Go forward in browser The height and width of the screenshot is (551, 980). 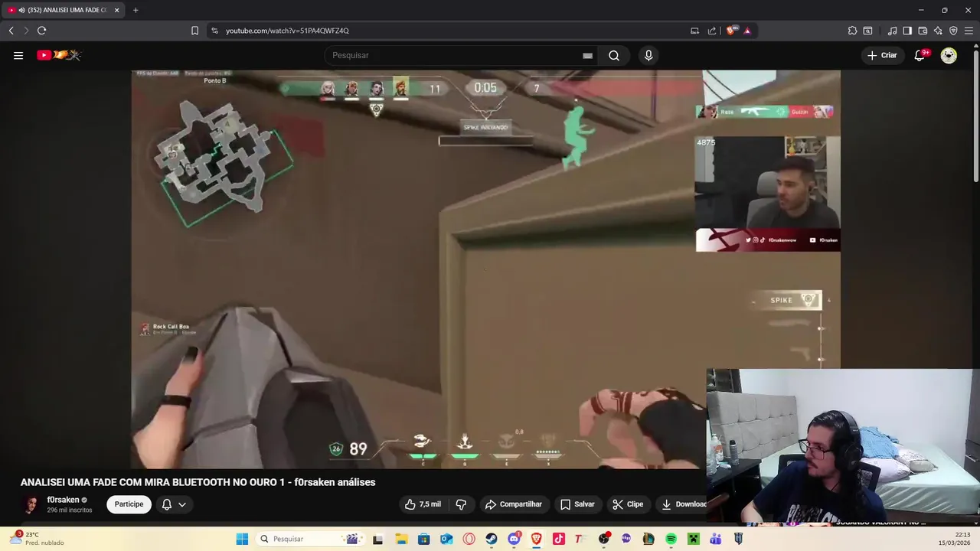tap(25, 31)
